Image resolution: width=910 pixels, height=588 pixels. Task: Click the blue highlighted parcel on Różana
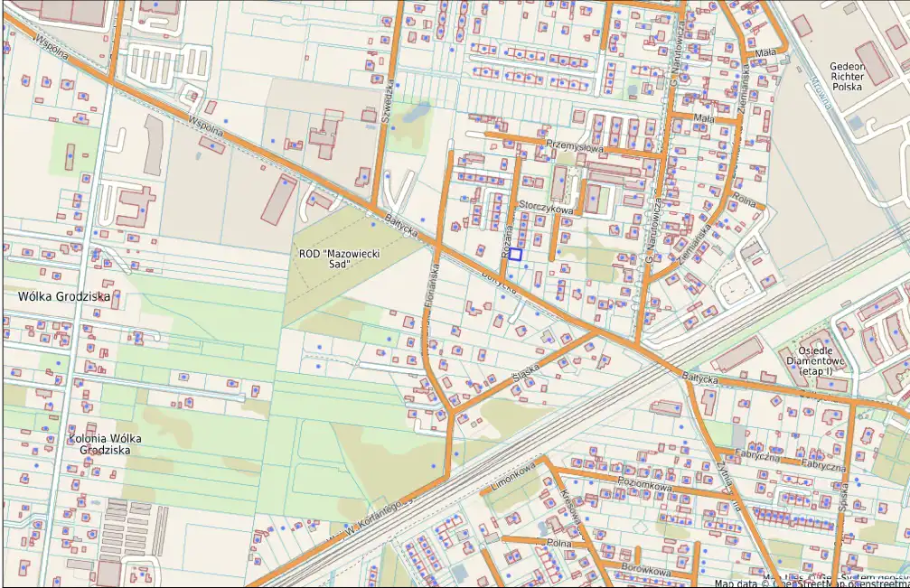pos(515,255)
